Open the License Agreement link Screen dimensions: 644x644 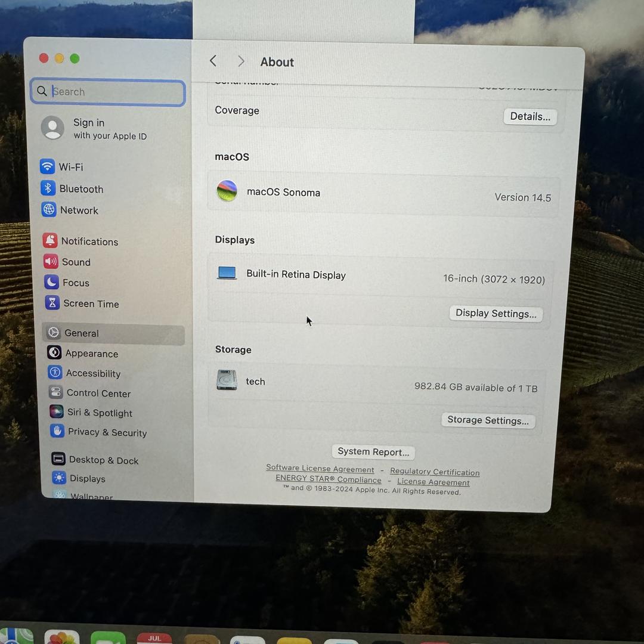pos(433,482)
